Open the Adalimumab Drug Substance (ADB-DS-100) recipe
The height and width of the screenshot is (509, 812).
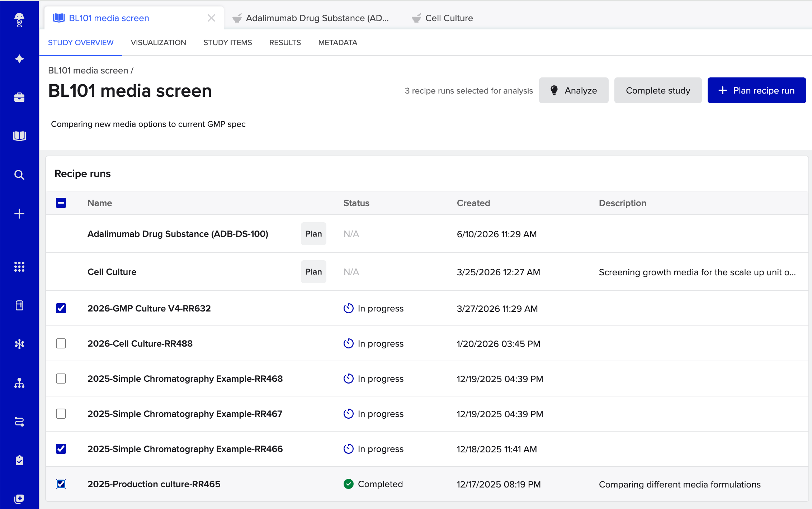(x=178, y=234)
